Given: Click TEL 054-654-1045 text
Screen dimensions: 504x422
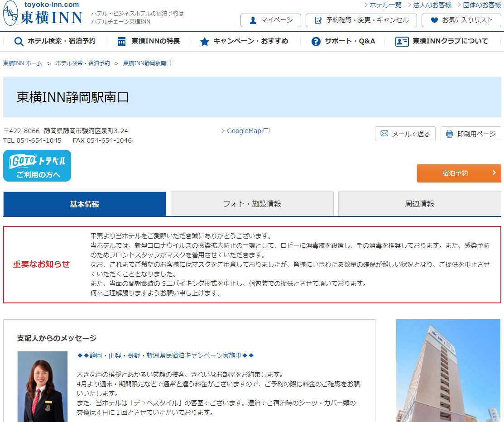Looking at the screenshot, I should [x=32, y=140].
